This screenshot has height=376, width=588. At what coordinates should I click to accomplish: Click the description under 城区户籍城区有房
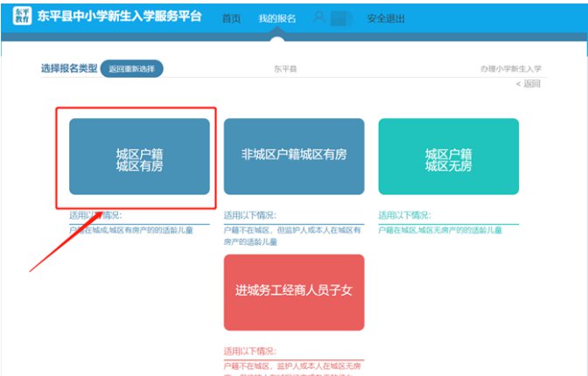[138, 229]
